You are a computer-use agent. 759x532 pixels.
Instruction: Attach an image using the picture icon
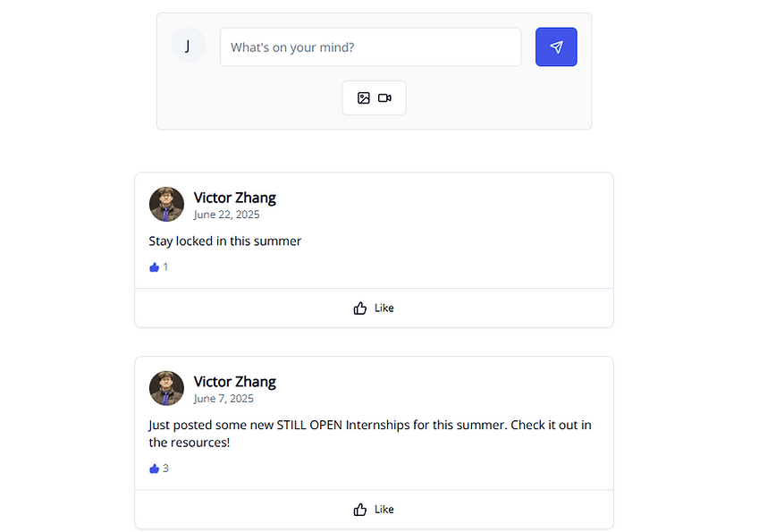[x=364, y=97]
